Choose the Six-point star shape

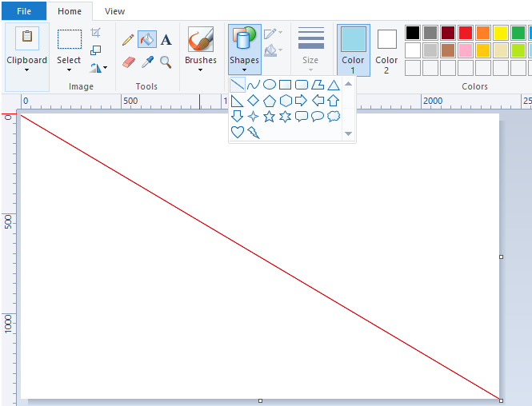click(285, 116)
